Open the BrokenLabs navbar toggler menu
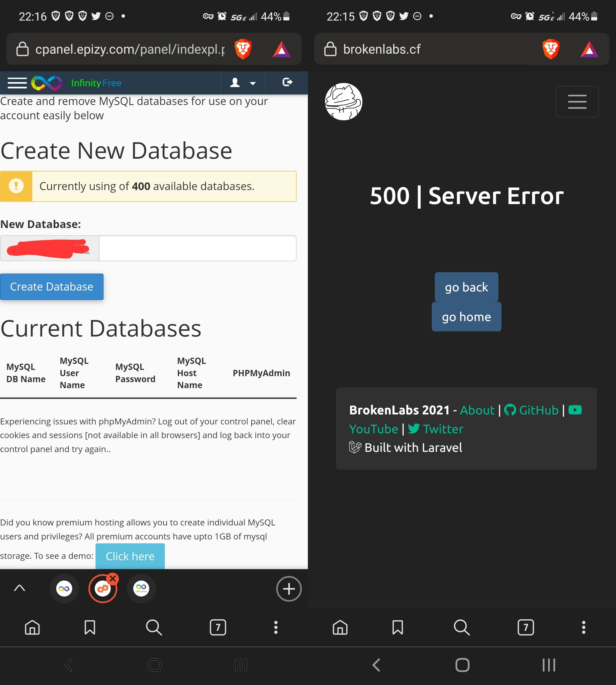This screenshot has height=685, width=616. 577,102
